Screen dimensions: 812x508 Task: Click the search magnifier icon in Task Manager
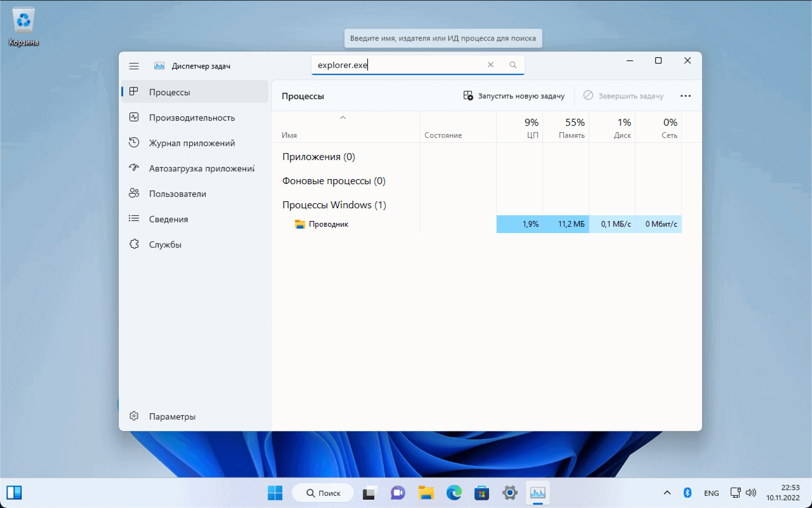tap(513, 65)
